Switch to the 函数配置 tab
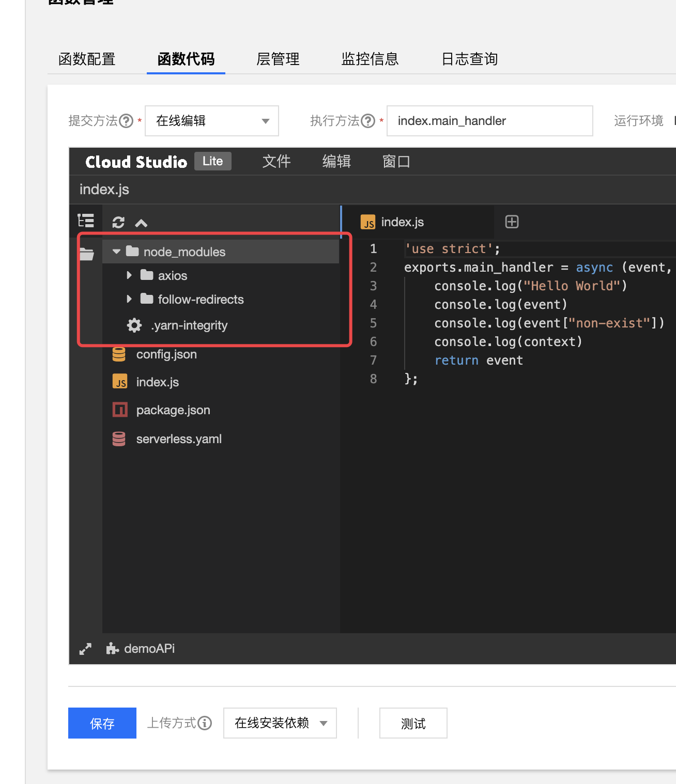Image resolution: width=676 pixels, height=784 pixels. (87, 59)
